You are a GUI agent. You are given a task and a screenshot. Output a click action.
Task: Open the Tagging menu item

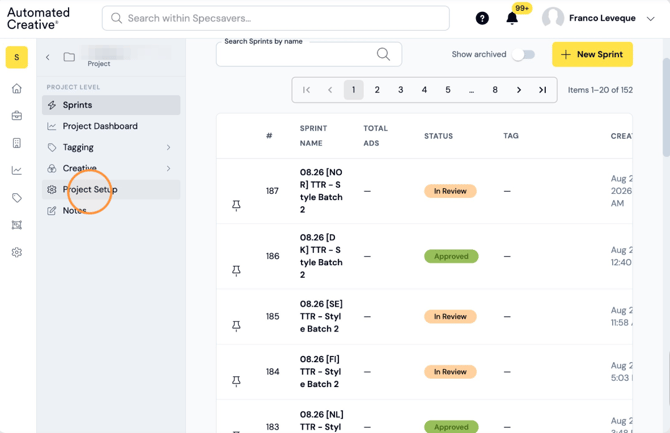click(111, 147)
